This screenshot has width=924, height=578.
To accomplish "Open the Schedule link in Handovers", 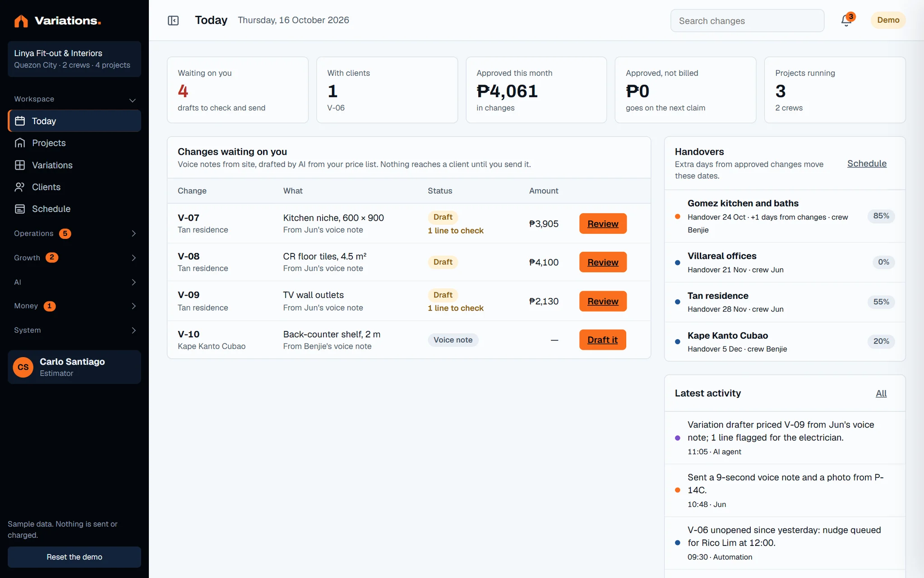I will (x=867, y=163).
